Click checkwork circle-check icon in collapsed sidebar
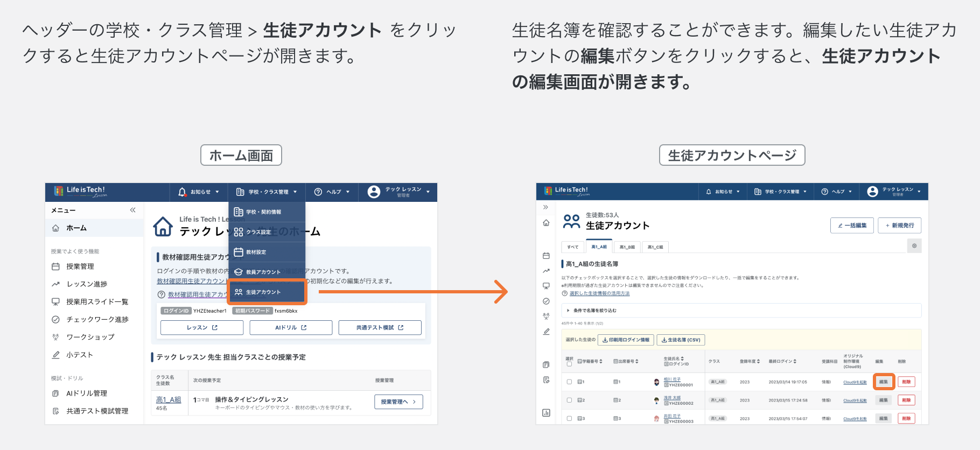 tap(546, 301)
